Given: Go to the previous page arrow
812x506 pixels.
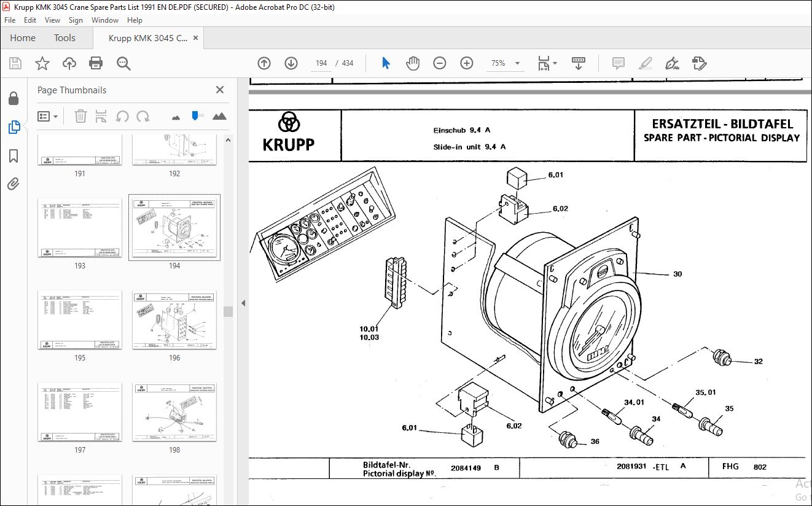Looking at the screenshot, I should pos(264,63).
